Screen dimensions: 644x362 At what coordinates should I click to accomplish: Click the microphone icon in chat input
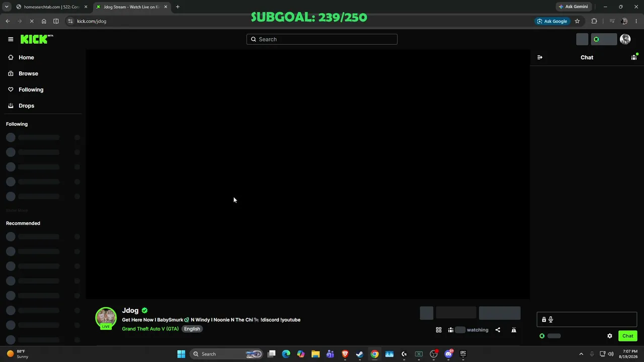click(551, 319)
